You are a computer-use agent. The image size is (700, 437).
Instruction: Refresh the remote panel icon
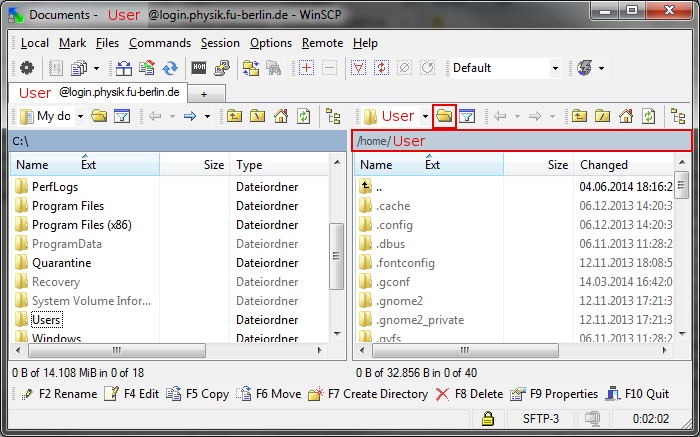click(649, 117)
